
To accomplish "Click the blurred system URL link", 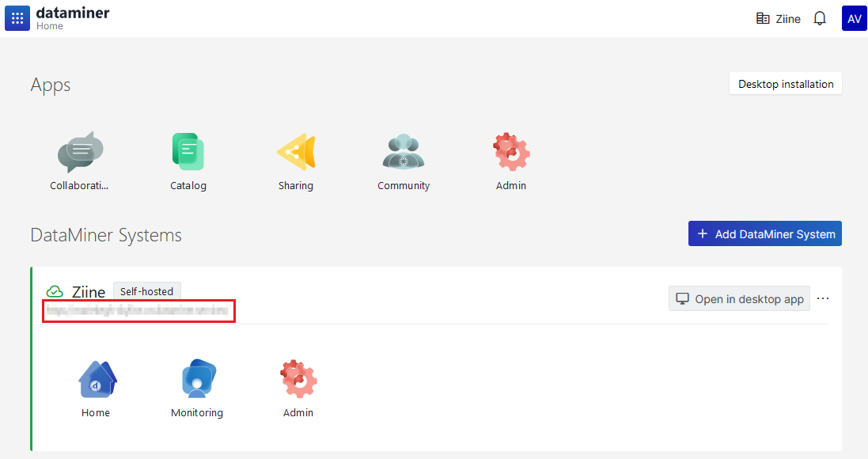I will click(x=138, y=310).
